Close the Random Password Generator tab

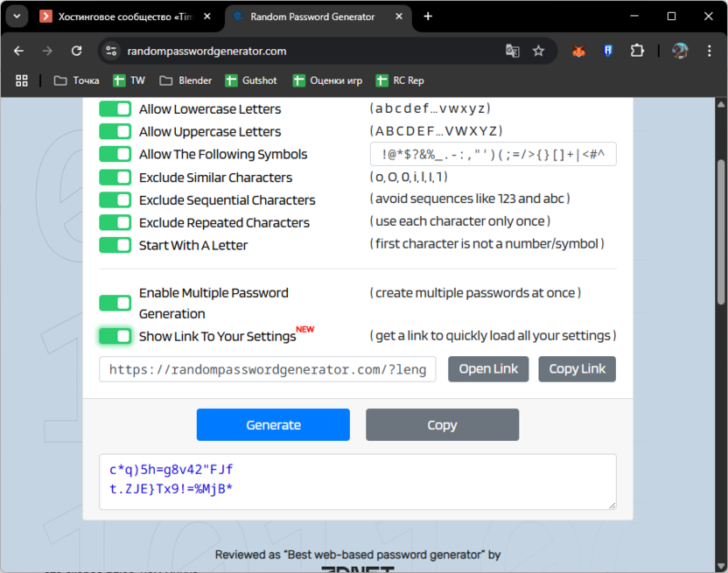pyautogui.click(x=399, y=17)
